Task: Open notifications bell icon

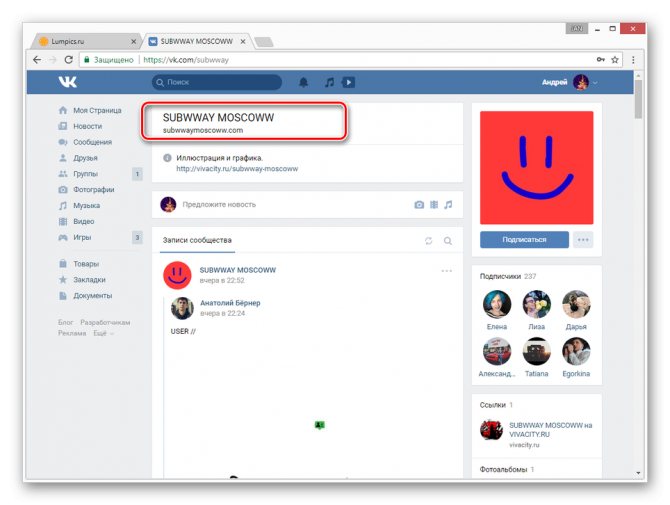Action: pyautogui.click(x=303, y=82)
